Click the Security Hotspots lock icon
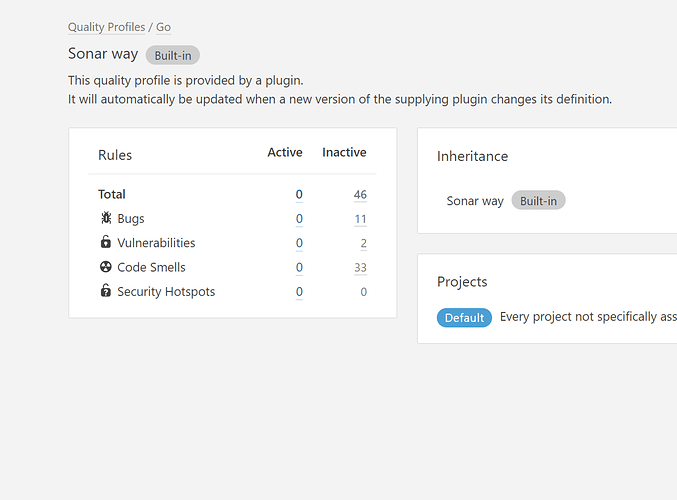 106,292
